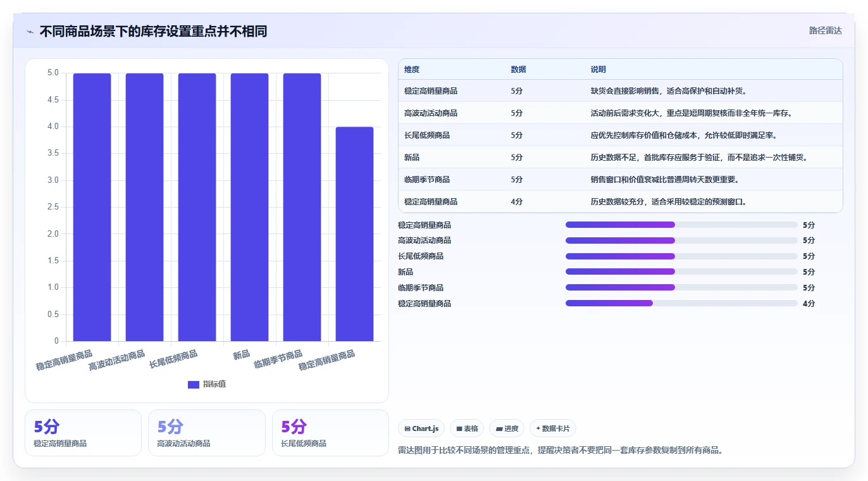Image resolution: width=868 pixels, height=481 pixels.
Task: Click the 临期季节商品 progress bar
Action: point(681,287)
